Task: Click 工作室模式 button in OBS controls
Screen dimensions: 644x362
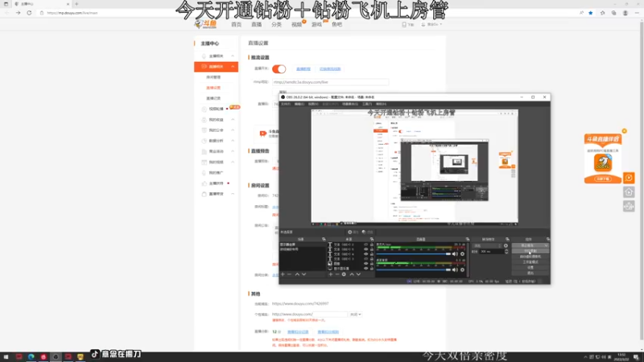Action: click(530, 262)
